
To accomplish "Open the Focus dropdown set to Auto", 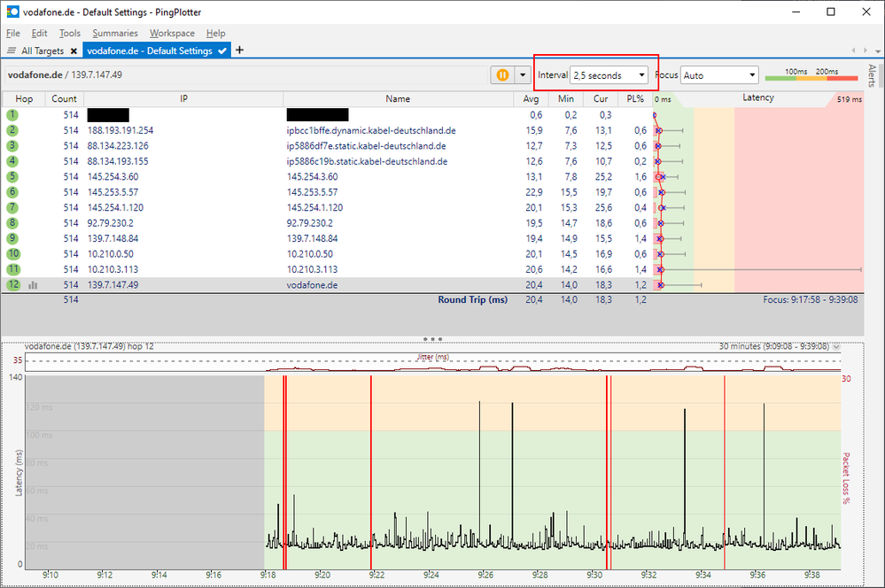I will [718, 74].
